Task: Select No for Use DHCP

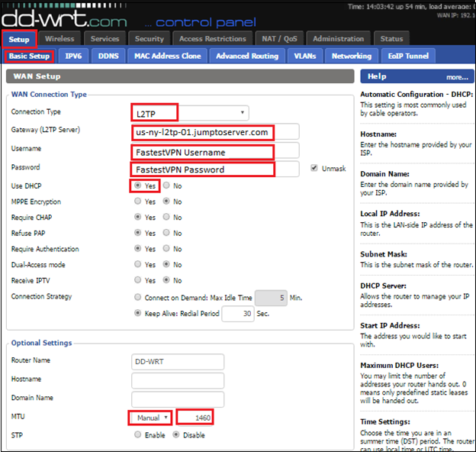Action: pyautogui.click(x=166, y=186)
